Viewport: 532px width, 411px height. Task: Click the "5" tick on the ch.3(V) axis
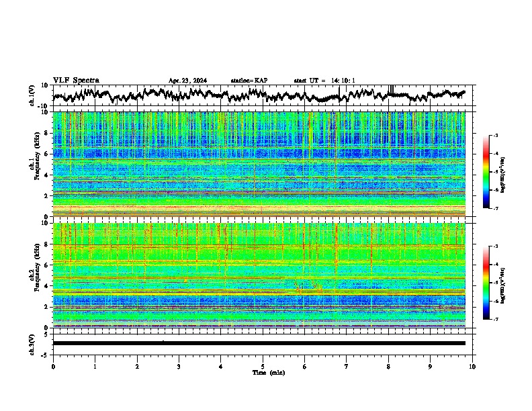(x=46, y=334)
